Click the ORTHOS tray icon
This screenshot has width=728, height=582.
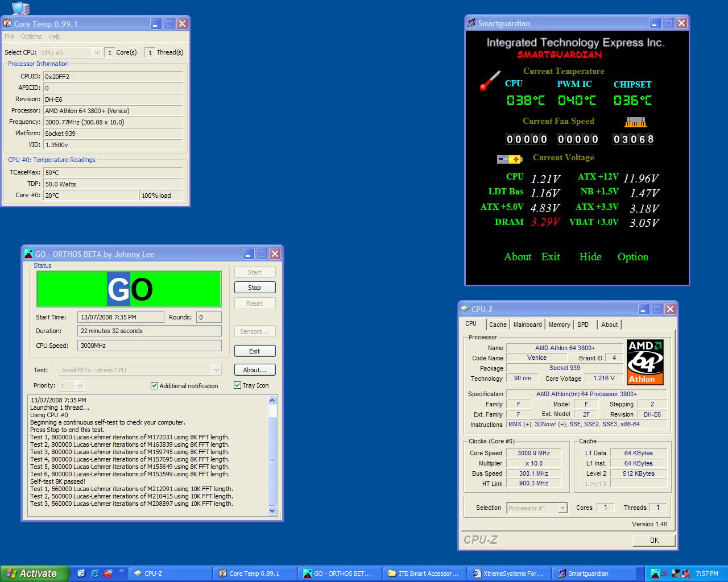point(655,573)
